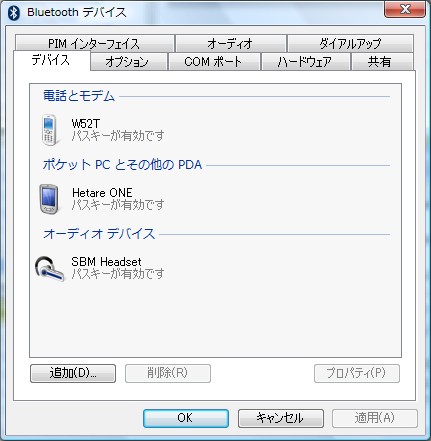This screenshot has height=441, width=431.
Task: Select the SBM Headset device name
Action: click(106, 262)
